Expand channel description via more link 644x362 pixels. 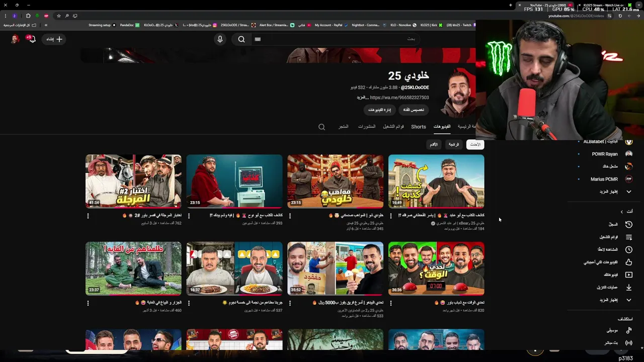(x=362, y=98)
